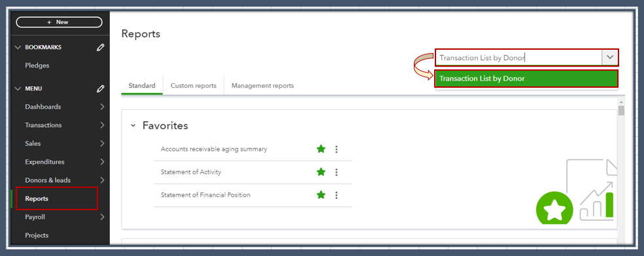Open the report search dropdown arrow
644x256 pixels.
pyautogui.click(x=610, y=58)
